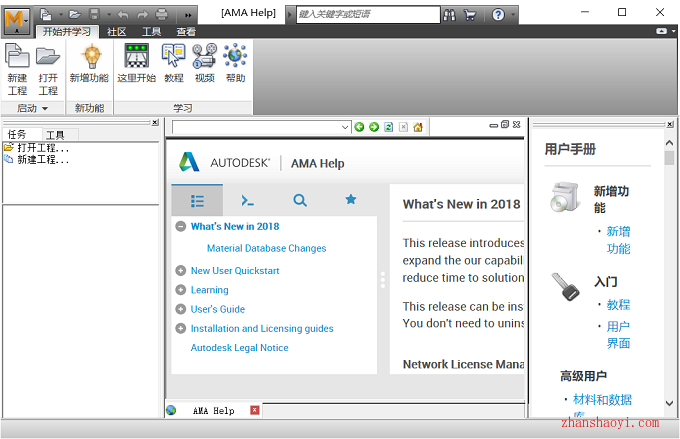Screen dimensions: 680x439
Task: Open the 教程 ribbon button
Action: click(x=173, y=63)
